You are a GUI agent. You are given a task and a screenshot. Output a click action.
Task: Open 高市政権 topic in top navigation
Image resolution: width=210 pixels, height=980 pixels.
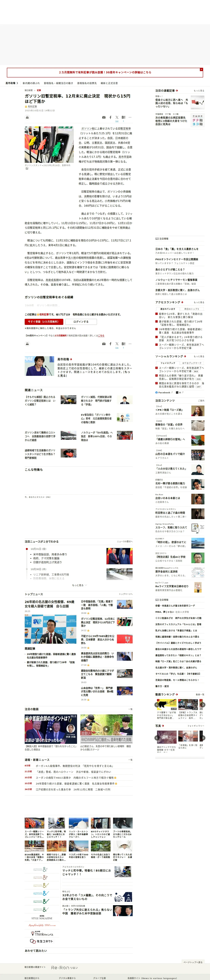pos(11,83)
